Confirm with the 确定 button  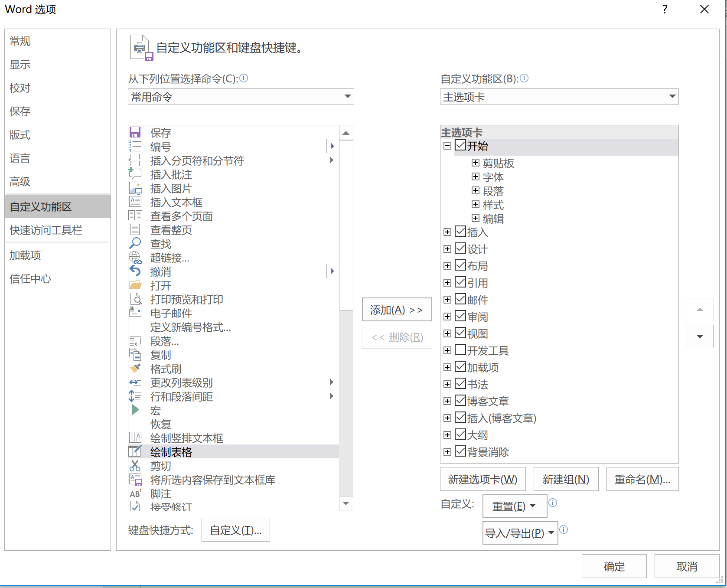tap(614, 566)
